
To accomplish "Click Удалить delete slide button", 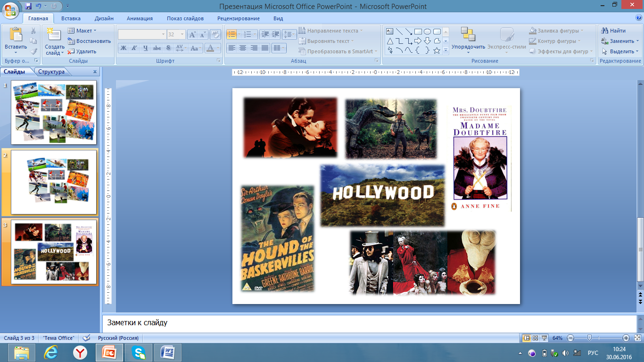I will [82, 51].
